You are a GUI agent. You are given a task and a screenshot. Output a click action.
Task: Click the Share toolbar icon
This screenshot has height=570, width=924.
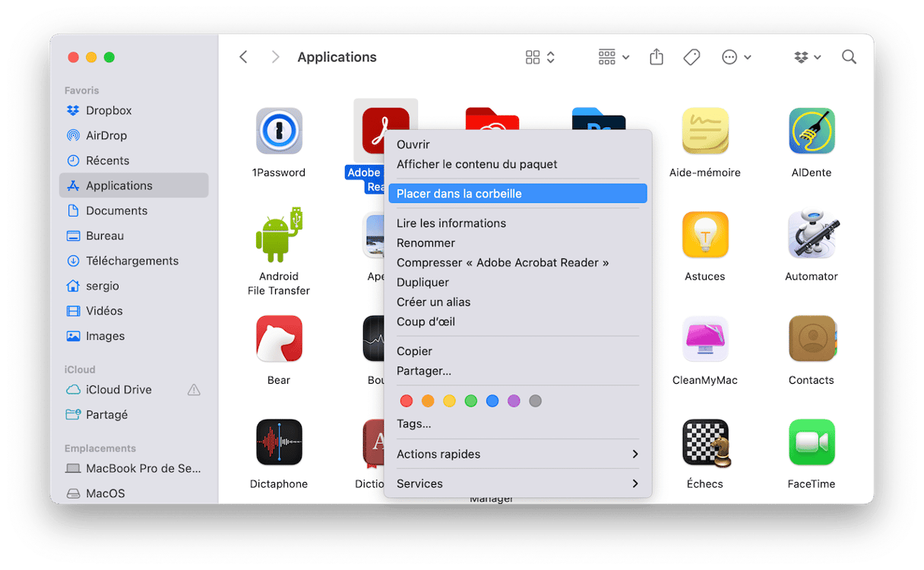[x=657, y=57]
